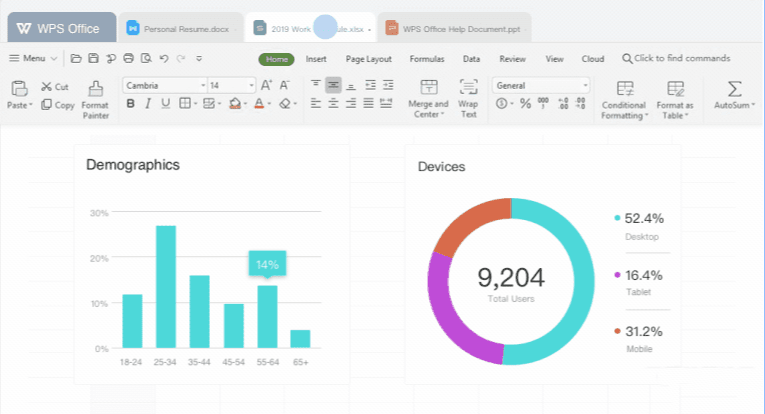
Task: Toggle bold formatting
Action: click(130, 104)
